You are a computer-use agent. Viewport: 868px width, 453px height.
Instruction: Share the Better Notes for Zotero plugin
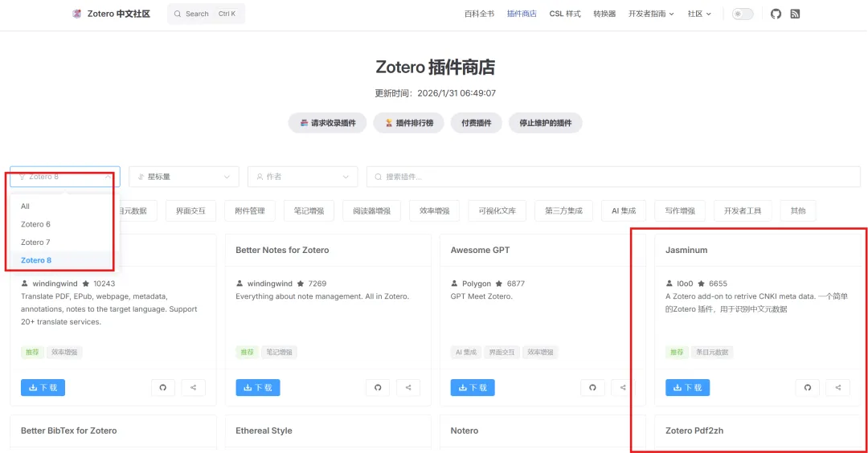click(408, 388)
